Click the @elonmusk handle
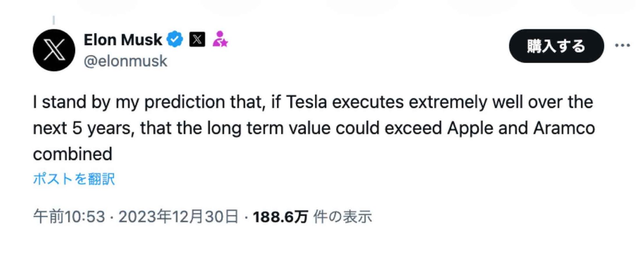 125,61
